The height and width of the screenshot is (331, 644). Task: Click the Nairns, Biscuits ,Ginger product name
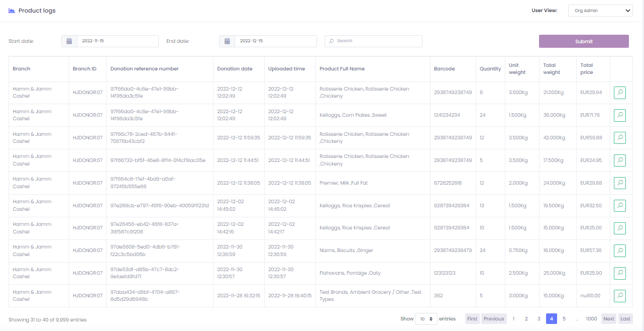(346, 251)
